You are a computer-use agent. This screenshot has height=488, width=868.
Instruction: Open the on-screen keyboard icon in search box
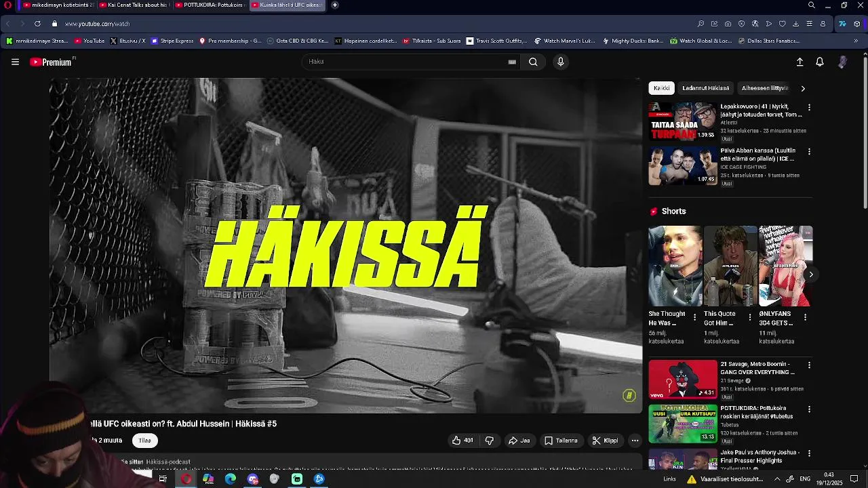point(512,62)
